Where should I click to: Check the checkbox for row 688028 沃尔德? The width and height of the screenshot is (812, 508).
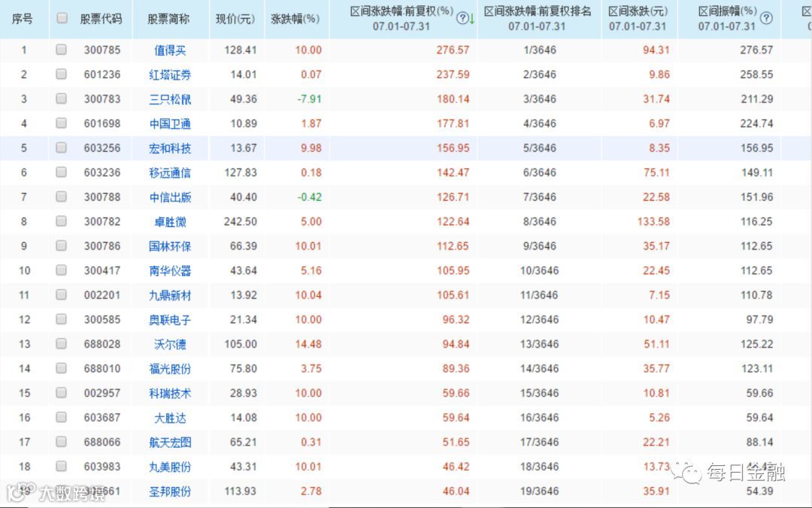tap(61, 343)
